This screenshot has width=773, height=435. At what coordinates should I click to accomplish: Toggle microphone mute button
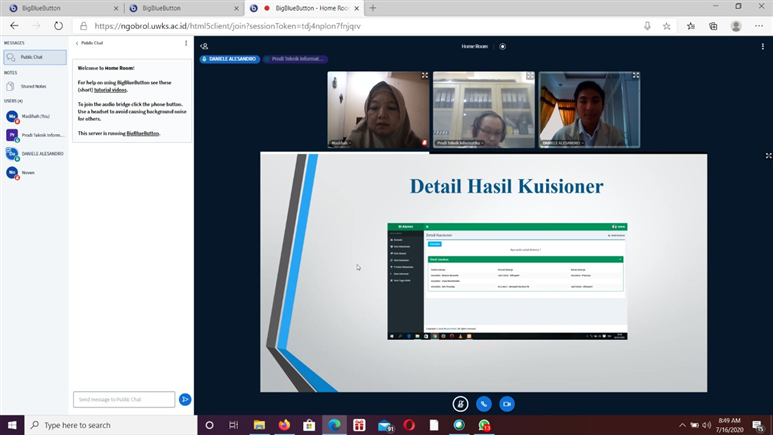pos(460,404)
